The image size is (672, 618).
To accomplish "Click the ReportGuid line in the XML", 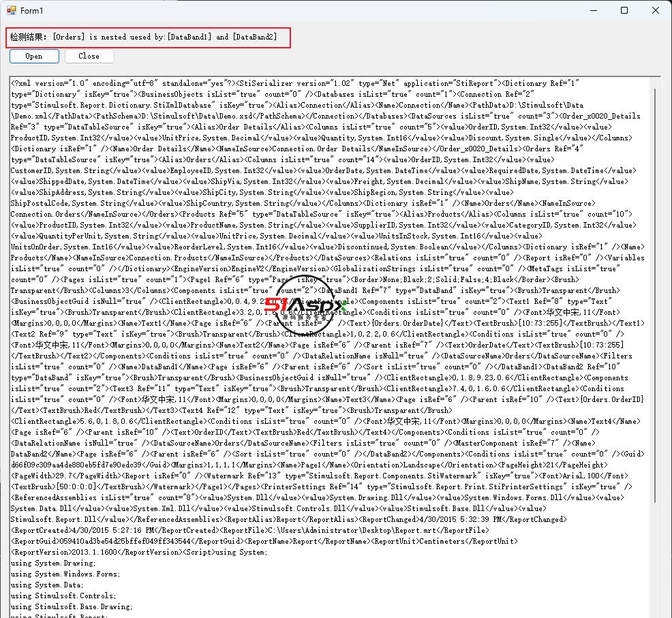I will pos(264,541).
